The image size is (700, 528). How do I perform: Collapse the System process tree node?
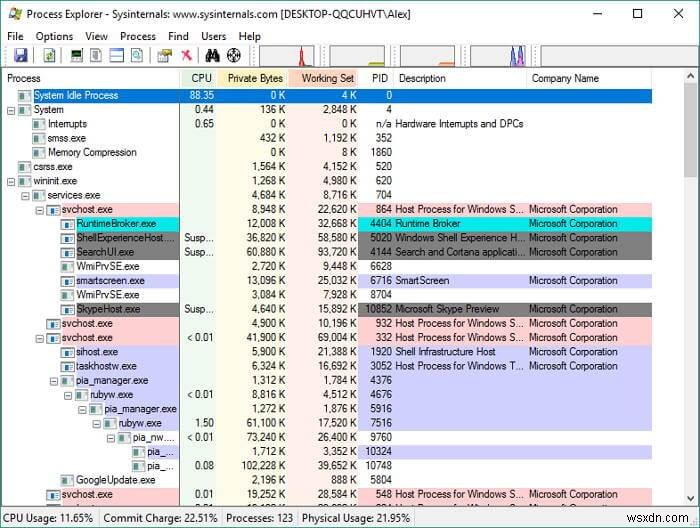(x=11, y=110)
